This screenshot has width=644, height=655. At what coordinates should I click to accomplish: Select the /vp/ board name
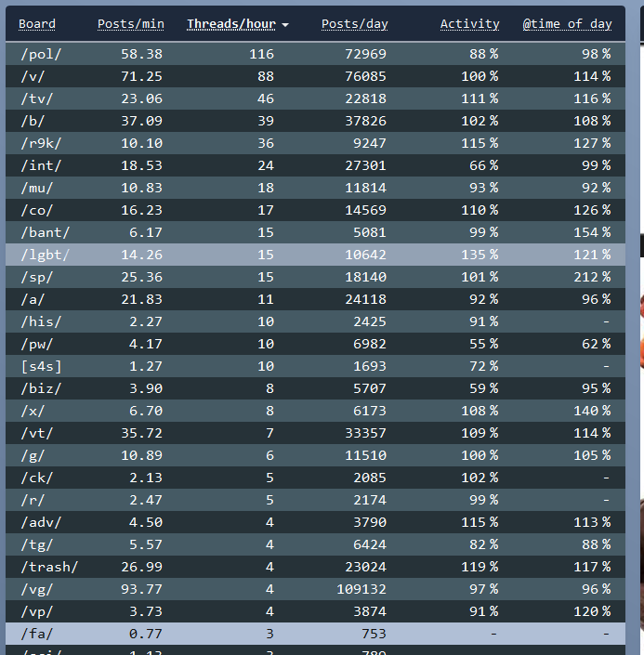pyautogui.click(x=37, y=611)
